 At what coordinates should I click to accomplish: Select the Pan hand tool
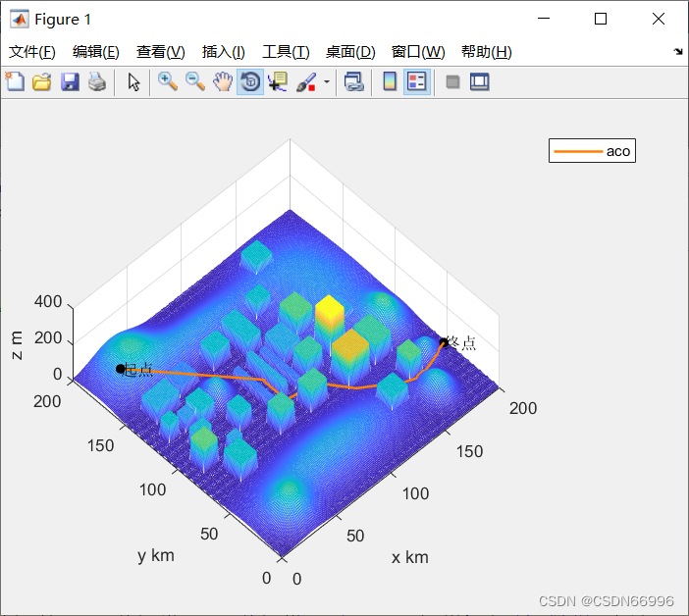pos(223,81)
